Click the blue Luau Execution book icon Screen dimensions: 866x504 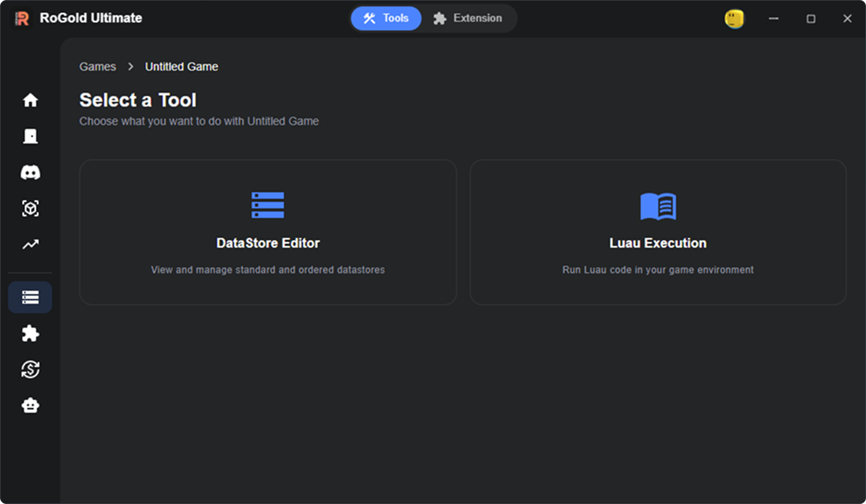pyautogui.click(x=658, y=206)
